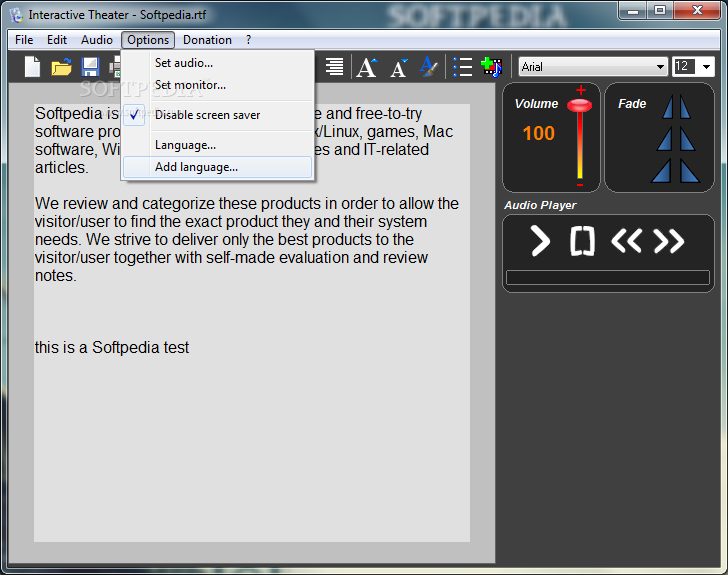Click the orange 100 volume value
The width and height of the screenshot is (728, 575).
point(539,133)
